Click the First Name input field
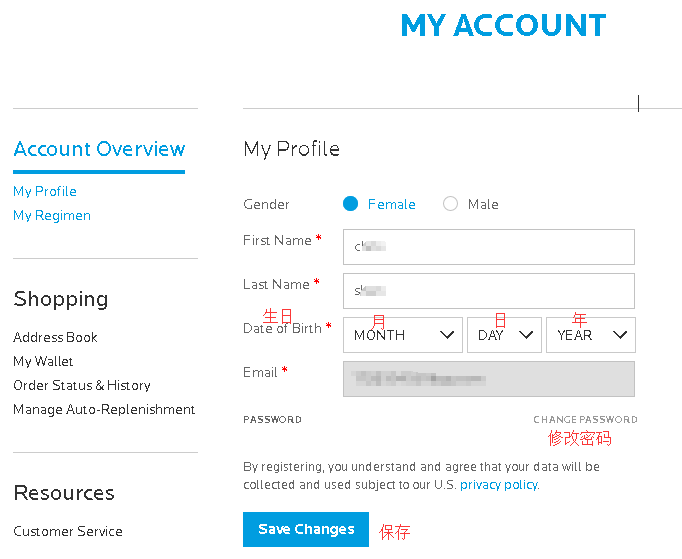682x559 pixels. (x=488, y=247)
